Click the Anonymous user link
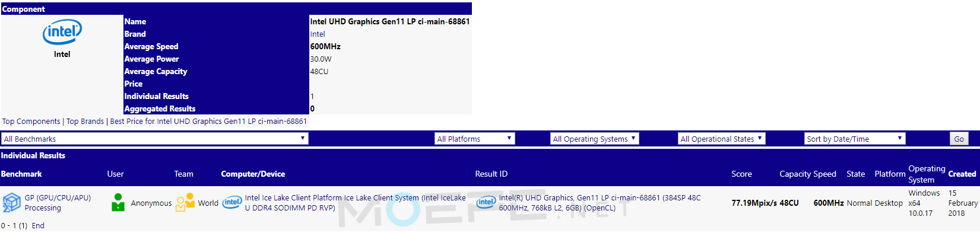Viewport: 980px width, 233px height. 151,203
